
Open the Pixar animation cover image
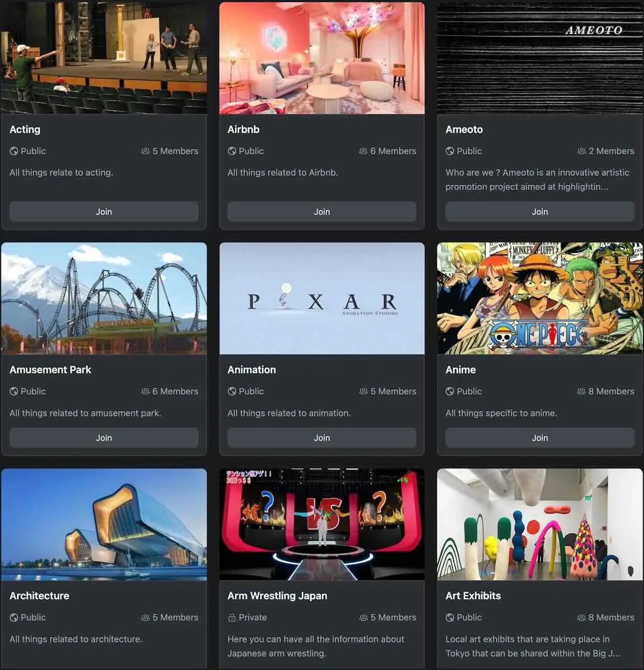click(x=322, y=298)
